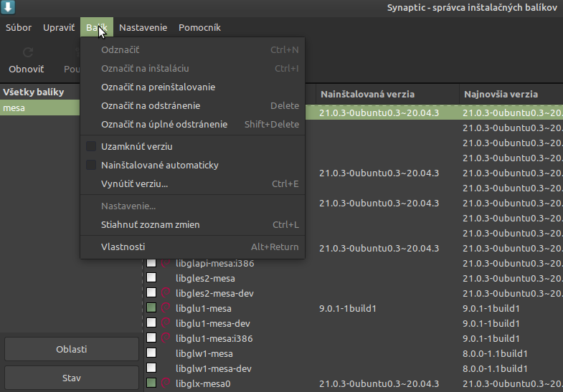Enable the Uzamknúť verziu checkbox
563x392 pixels.
point(91,146)
